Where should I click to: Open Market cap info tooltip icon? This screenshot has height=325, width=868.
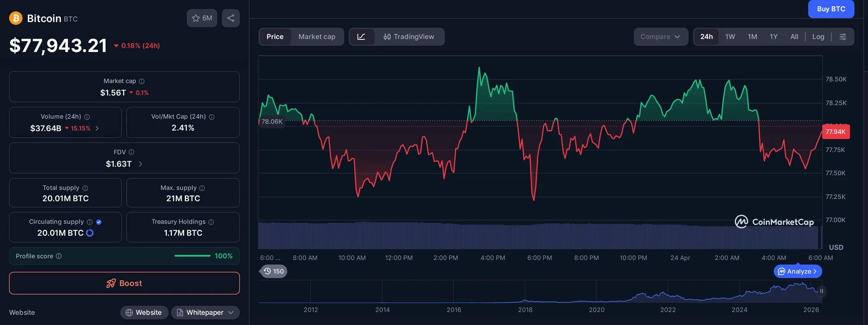pyautogui.click(x=142, y=81)
